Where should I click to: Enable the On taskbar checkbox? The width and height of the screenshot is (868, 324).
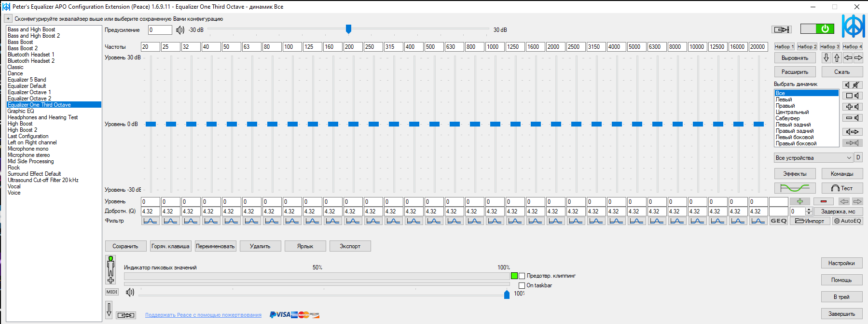pyautogui.click(x=522, y=286)
